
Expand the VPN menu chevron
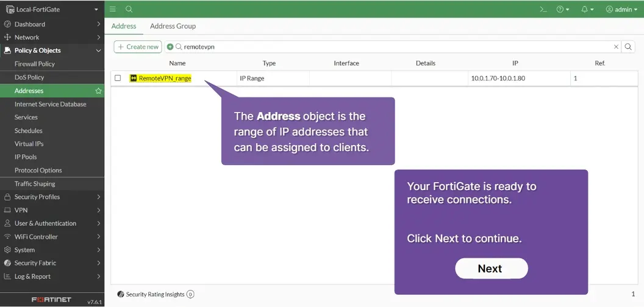pos(99,210)
